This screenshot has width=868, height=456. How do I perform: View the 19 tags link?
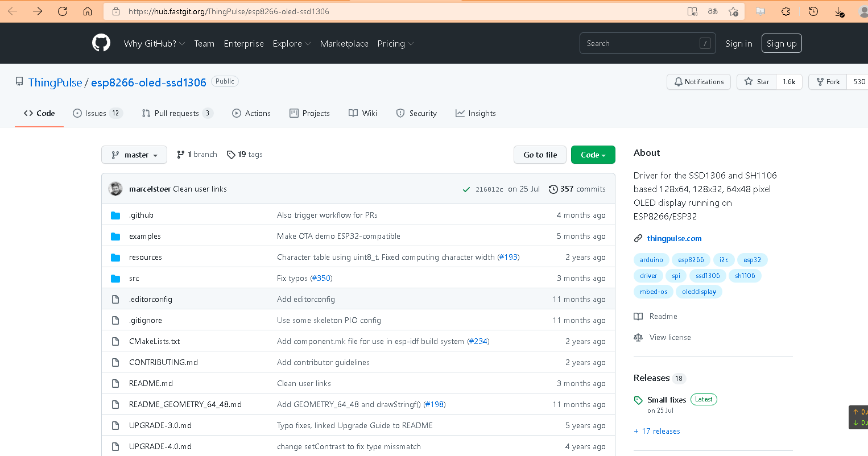[x=245, y=155]
